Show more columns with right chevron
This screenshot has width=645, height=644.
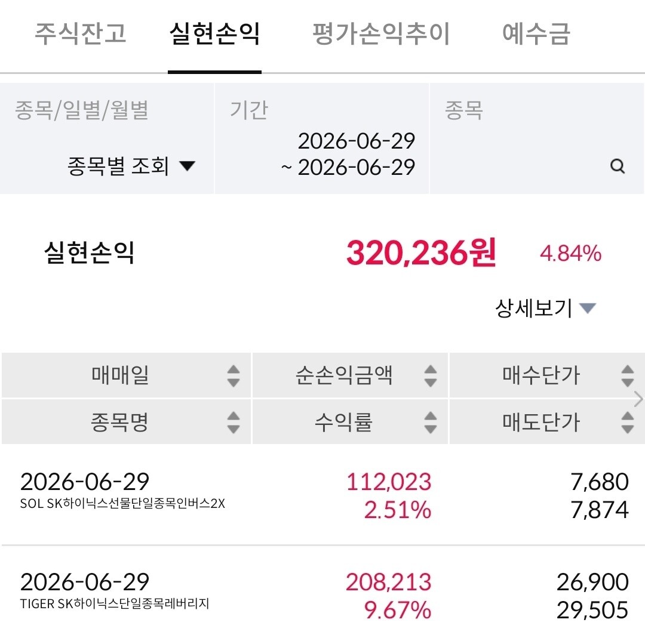point(638,399)
